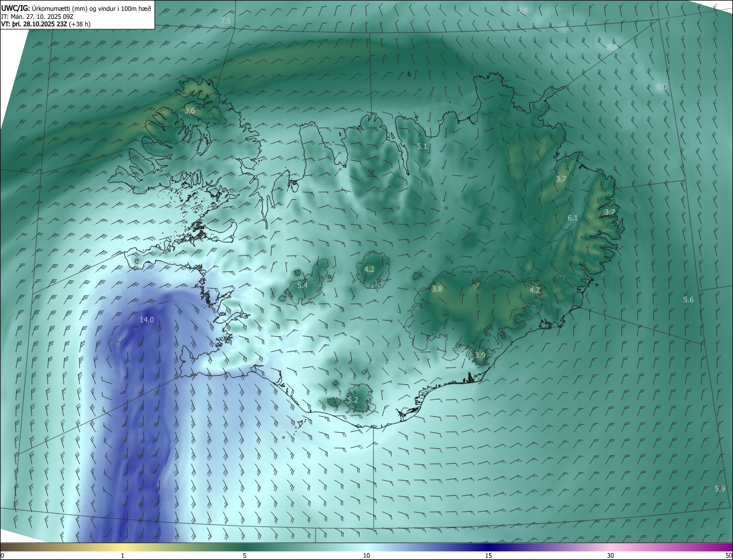Click the 6.1 value label
Viewport: 733px width, 560px height.
(573, 218)
